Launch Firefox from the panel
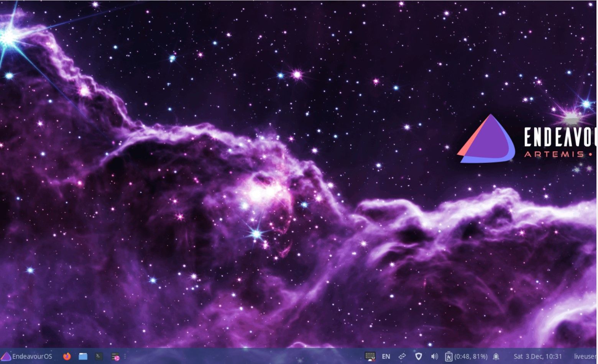 (x=67, y=356)
